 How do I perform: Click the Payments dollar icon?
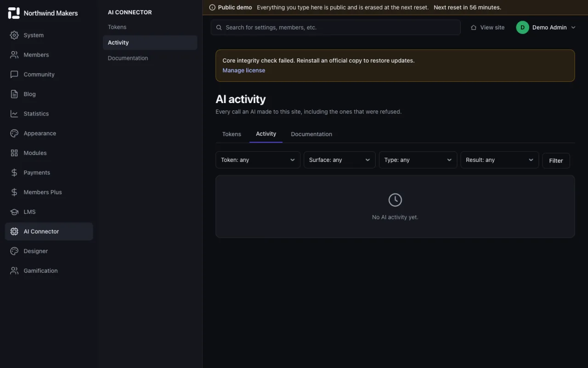14,172
